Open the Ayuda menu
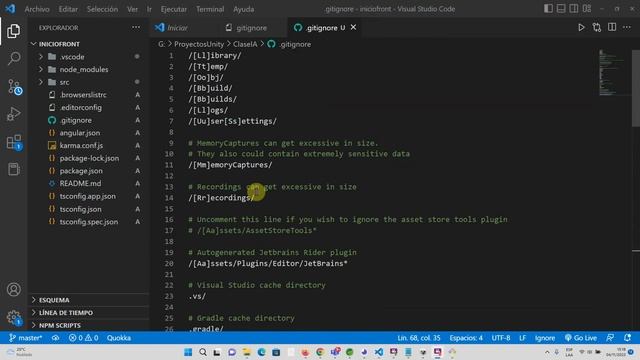The image size is (640, 360). pyautogui.click(x=244, y=9)
